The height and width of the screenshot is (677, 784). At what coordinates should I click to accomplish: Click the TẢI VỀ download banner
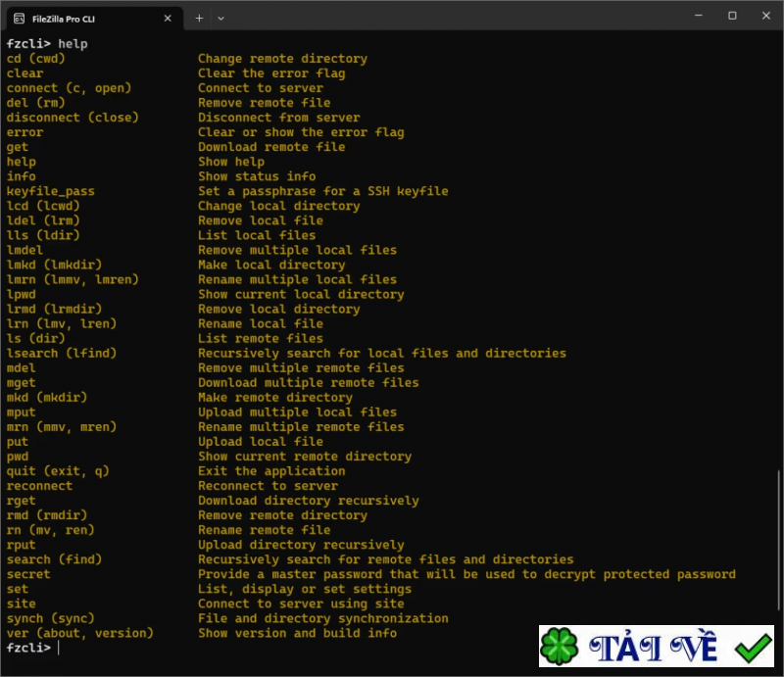click(656, 646)
